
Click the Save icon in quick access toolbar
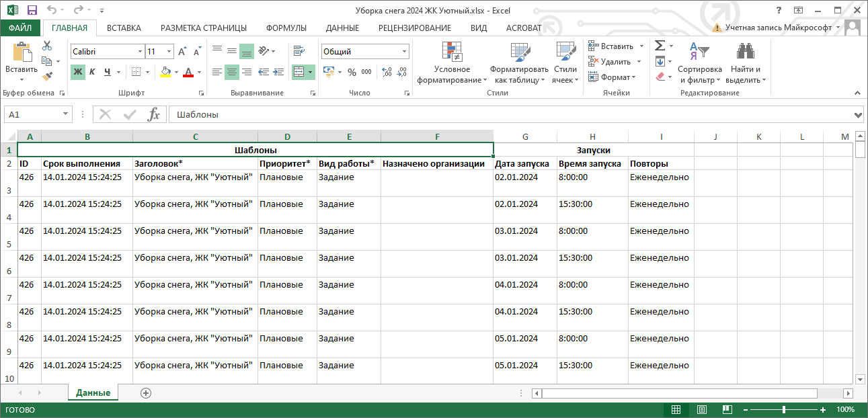32,10
